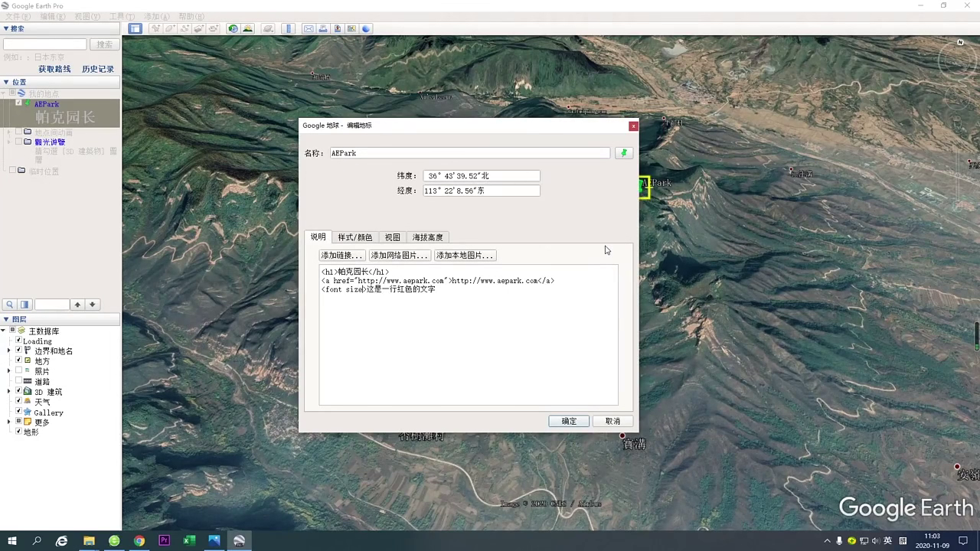Open the notification center icon
The width and height of the screenshot is (980, 551).
[x=963, y=540]
